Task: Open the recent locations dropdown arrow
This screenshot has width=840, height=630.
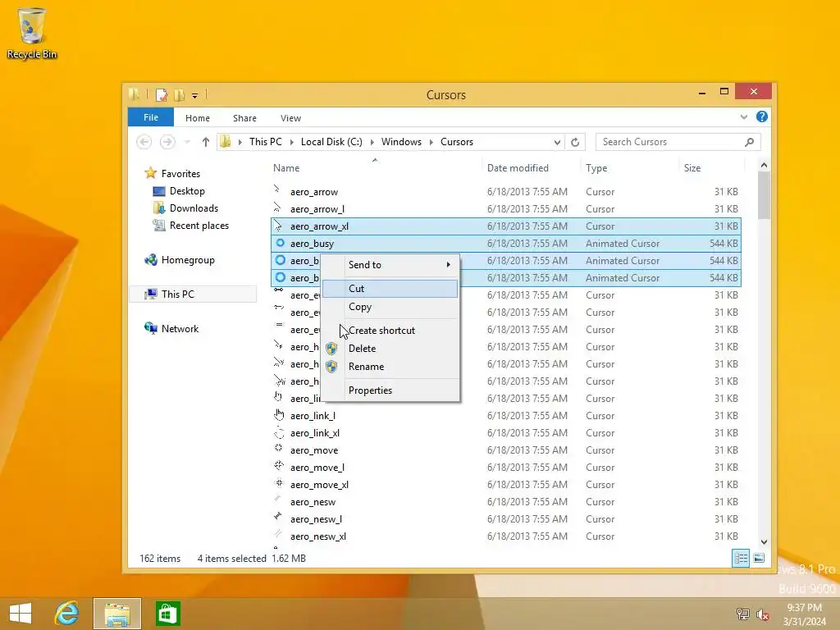Action: coord(187,142)
